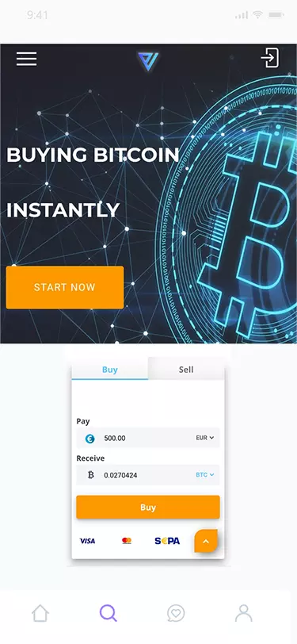The width and height of the screenshot is (297, 644).
Task: Open the Search magnifier in bottom bar
Action: [x=109, y=613]
